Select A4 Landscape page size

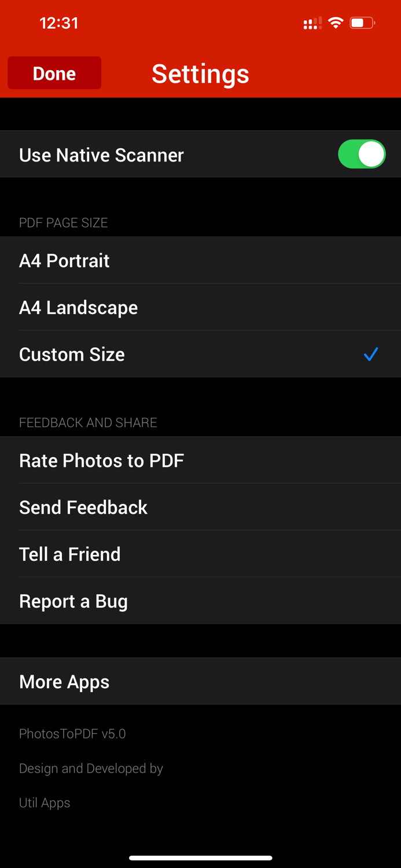pos(78,307)
